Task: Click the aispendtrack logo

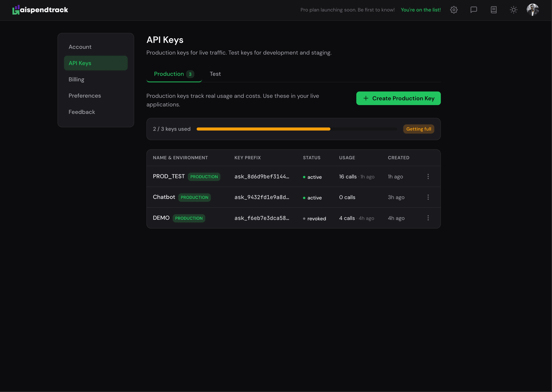Action: [40, 10]
